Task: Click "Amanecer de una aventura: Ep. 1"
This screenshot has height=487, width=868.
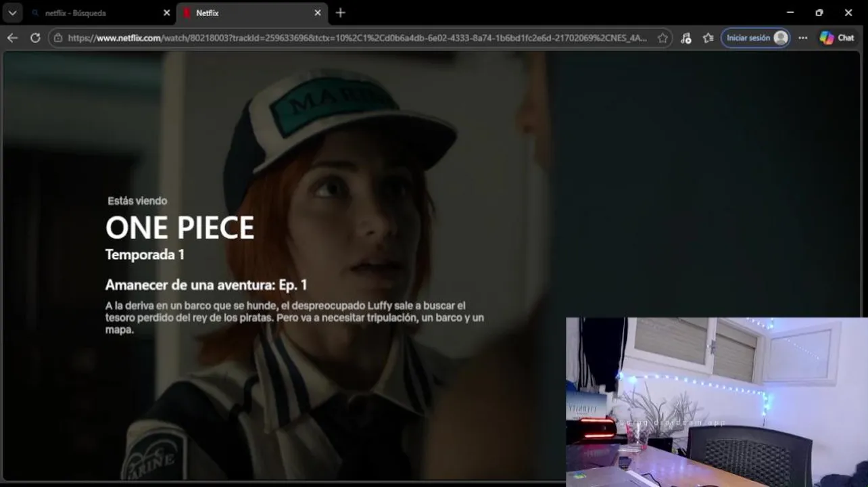Action: (206, 285)
